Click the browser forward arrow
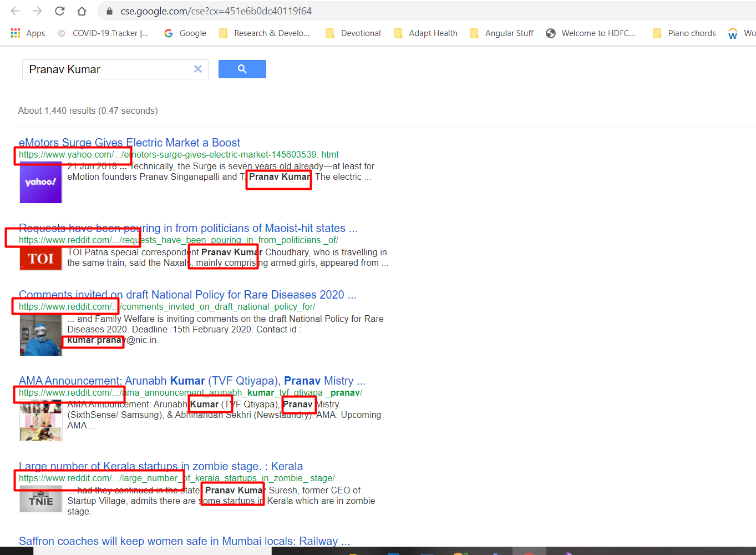The width and height of the screenshot is (756, 555). (x=37, y=11)
